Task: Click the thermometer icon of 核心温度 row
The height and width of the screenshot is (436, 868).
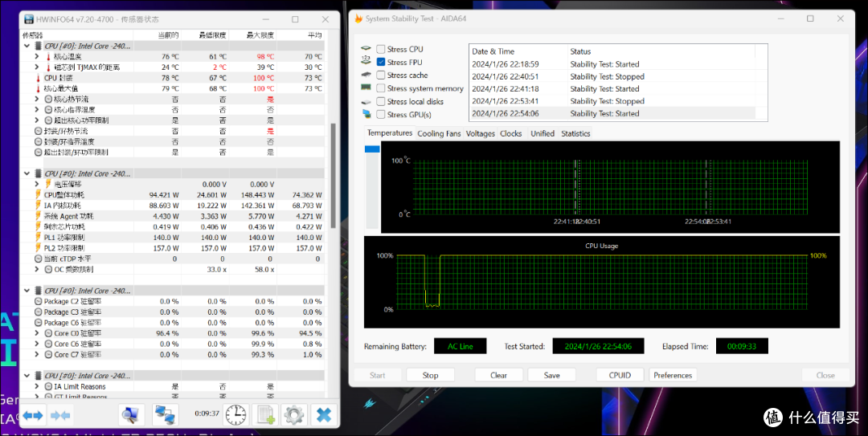Action: click(x=48, y=56)
